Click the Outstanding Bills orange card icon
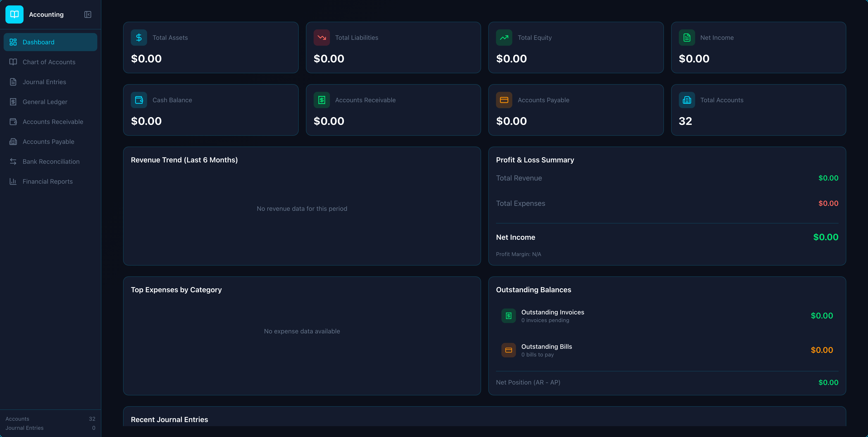Screen dimensions: 868x437 (508, 350)
